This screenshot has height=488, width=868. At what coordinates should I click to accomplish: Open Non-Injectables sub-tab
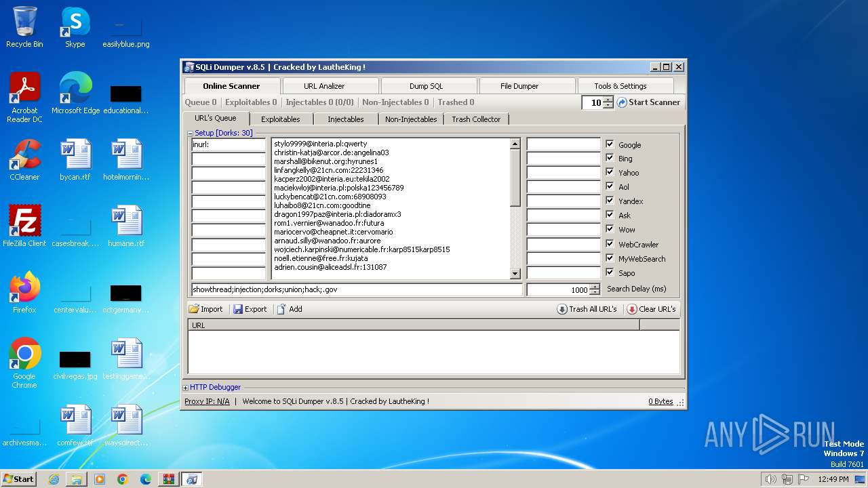[x=411, y=119]
